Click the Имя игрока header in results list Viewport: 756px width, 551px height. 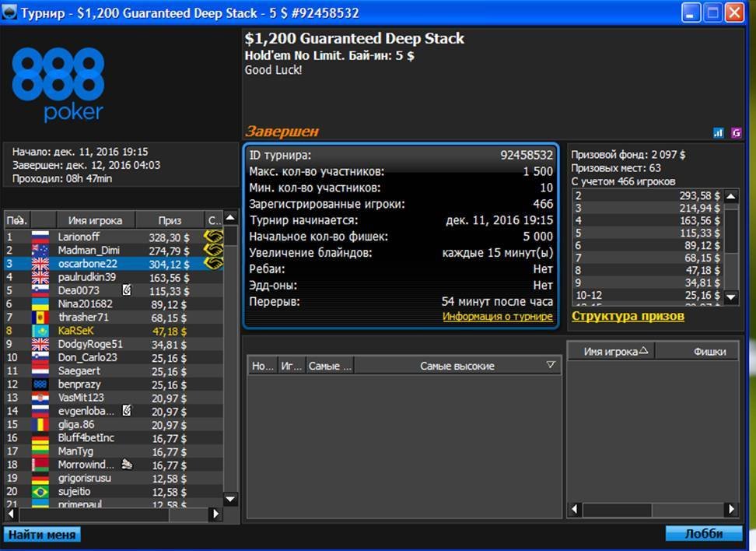pyautogui.click(x=94, y=220)
